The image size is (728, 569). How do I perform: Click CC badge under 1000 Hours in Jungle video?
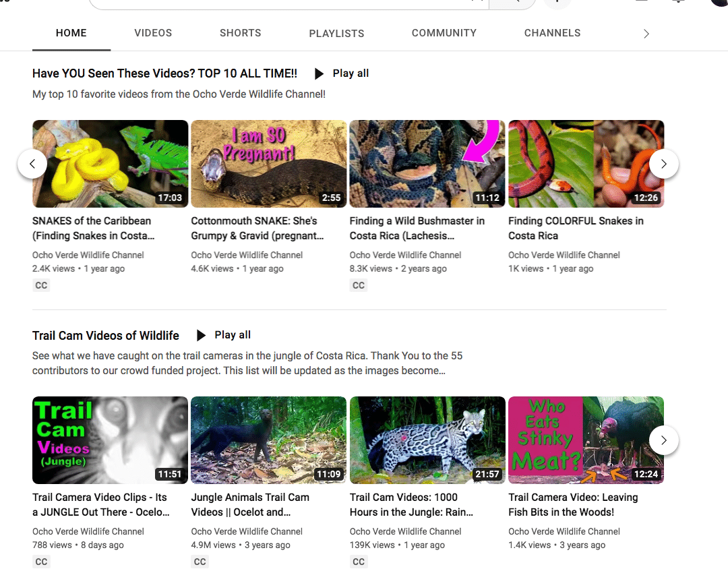point(359,562)
